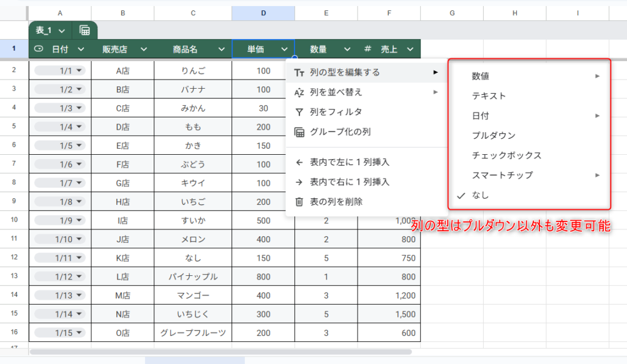The image size is (627, 364).
Task: Click the 列の型を編集する type icon
Action: tap(299, 73)
